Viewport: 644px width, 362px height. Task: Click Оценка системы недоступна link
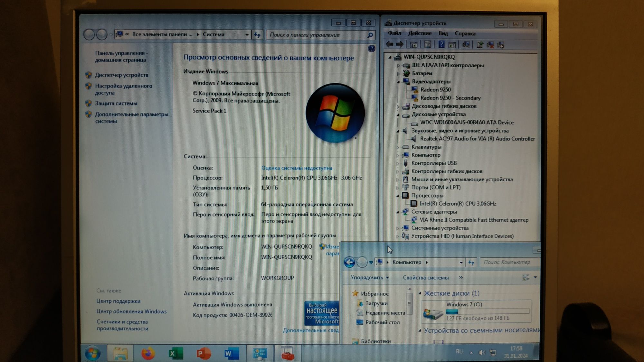click(297, 168)
